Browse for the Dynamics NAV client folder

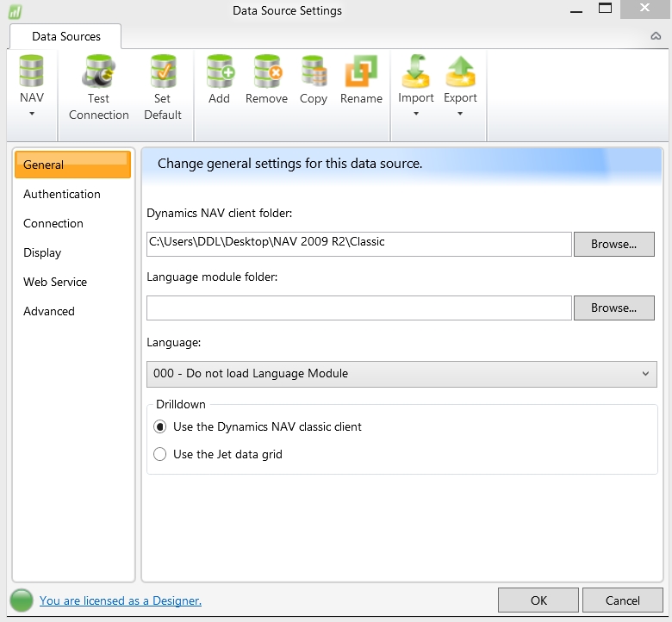pos(613,244)
